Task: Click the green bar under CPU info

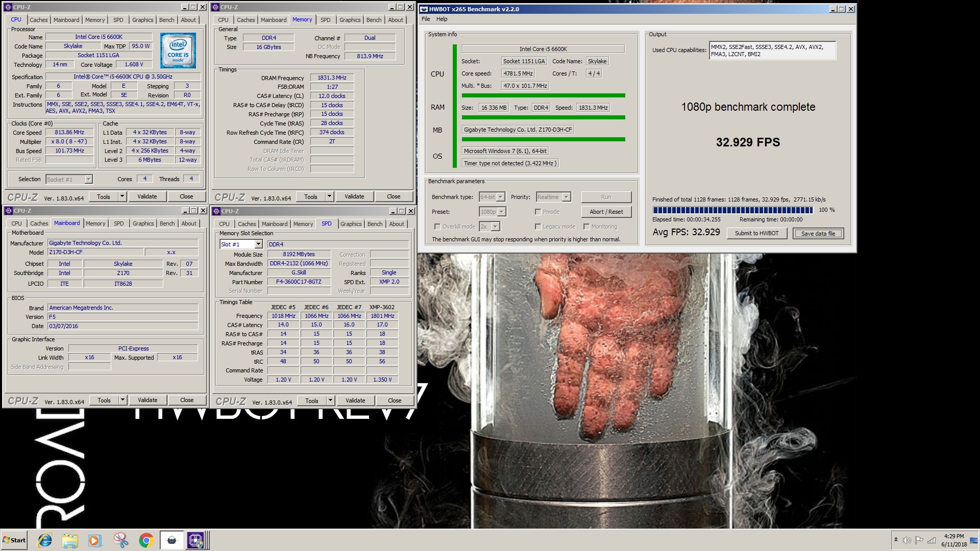Action: [x=543, y=95]
